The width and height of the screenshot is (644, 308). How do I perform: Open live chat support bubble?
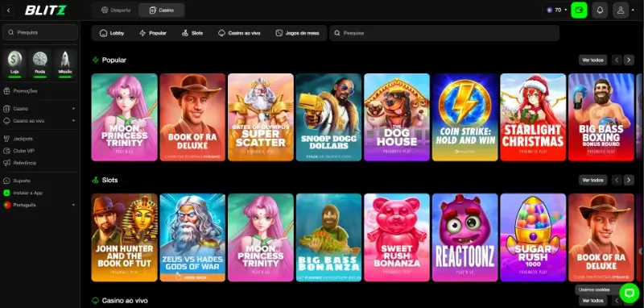(x=630, y=293)
